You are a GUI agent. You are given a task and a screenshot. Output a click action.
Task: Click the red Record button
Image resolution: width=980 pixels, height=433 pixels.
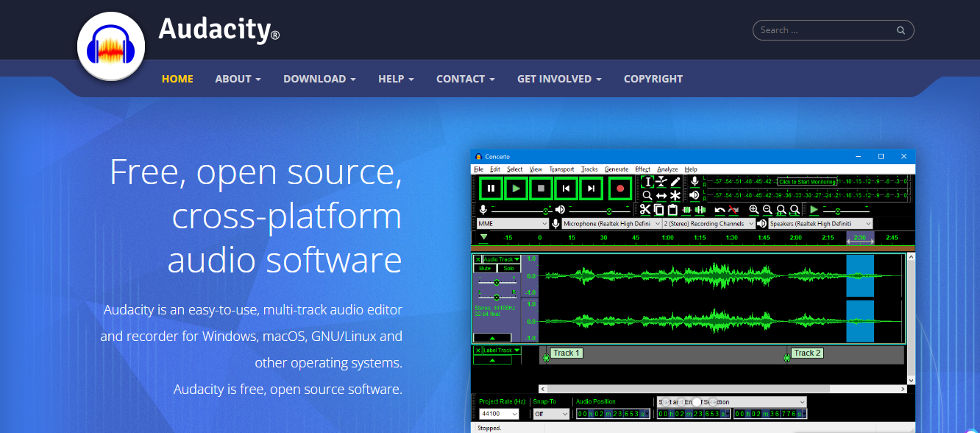[620, 189]
